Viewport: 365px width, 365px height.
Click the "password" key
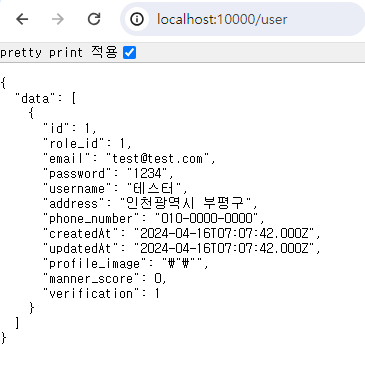77,173
